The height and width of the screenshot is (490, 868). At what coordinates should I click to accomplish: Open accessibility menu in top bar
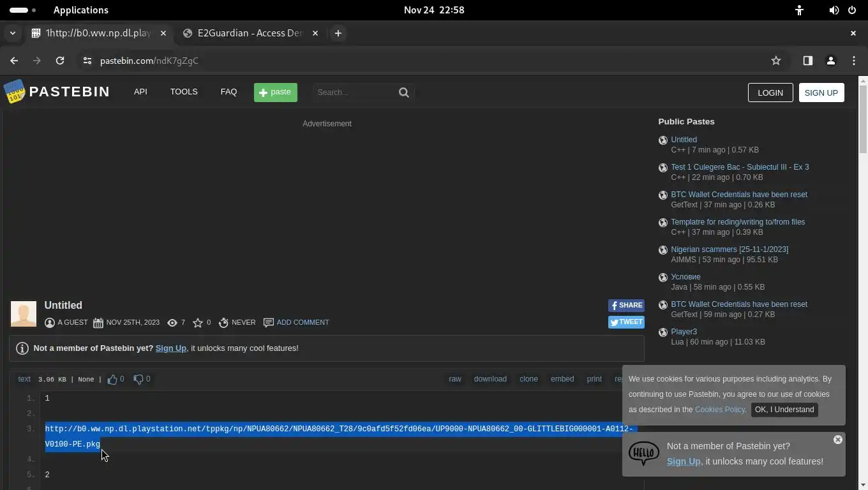[x=799, y=10]
